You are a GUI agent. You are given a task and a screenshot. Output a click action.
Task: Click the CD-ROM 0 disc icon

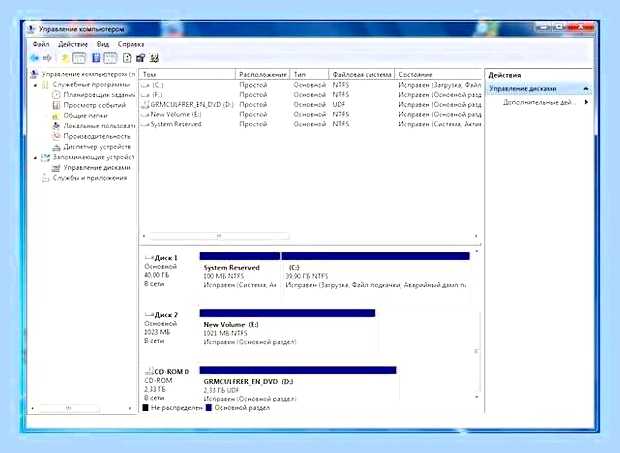(x=149, y=372)
